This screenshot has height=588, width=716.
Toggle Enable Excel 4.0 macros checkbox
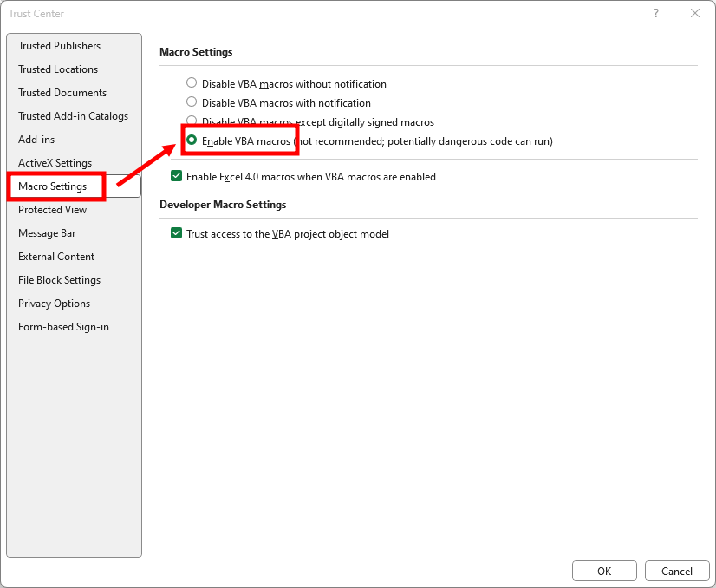(176, 176)
